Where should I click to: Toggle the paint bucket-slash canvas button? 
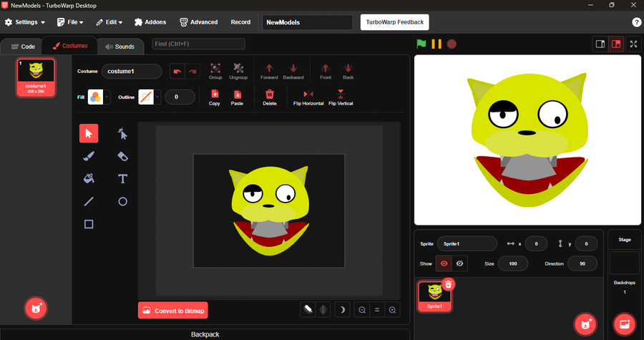pyautogui.click(x=308, y=310)
